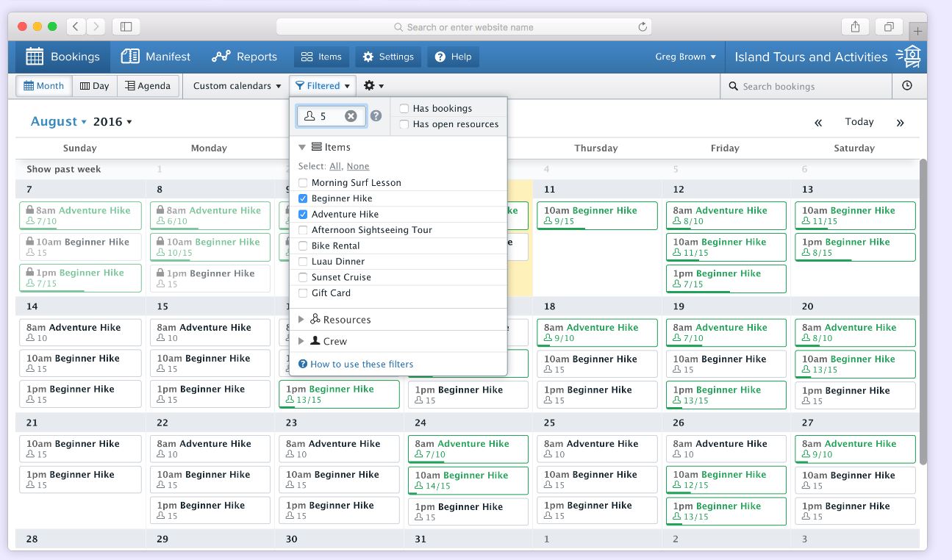
Task: Check the Luau Dinner item
Action: (303, 262)
